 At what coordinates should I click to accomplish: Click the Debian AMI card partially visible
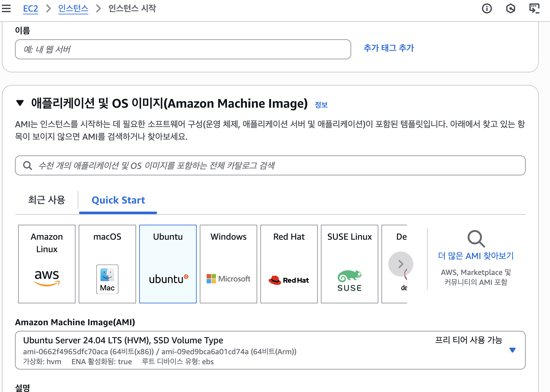tap(394, 264)
